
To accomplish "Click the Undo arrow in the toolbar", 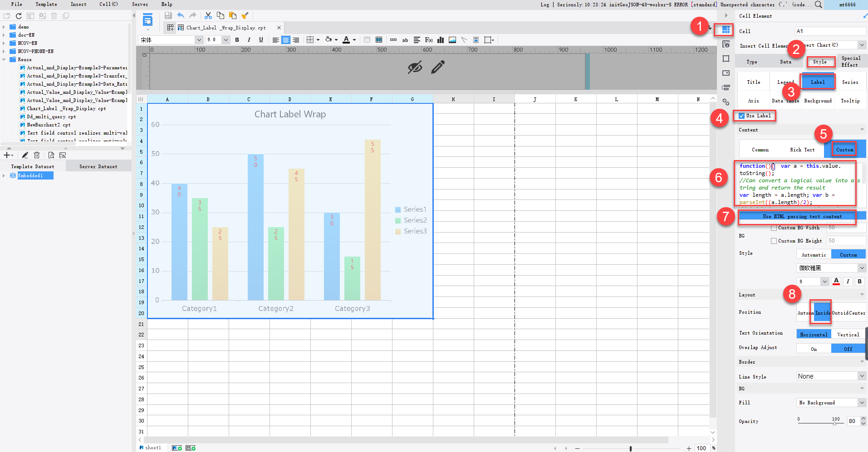I will (180, 15).
